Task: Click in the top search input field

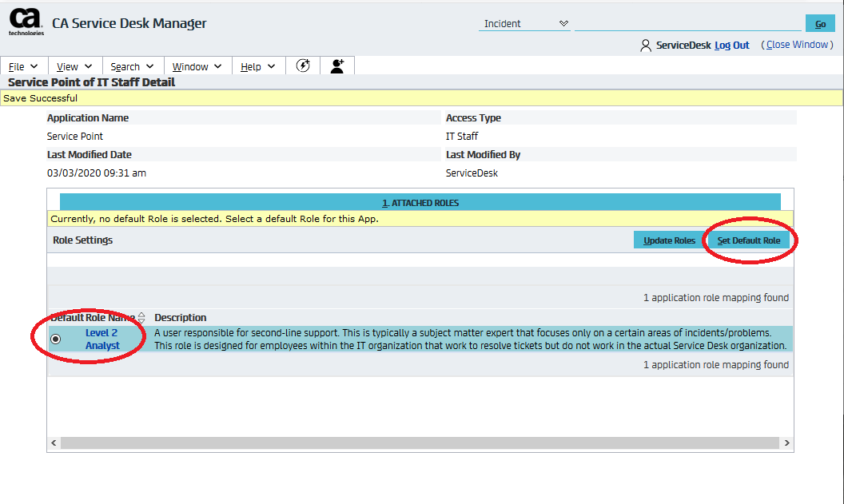Action: coord(688,24)
